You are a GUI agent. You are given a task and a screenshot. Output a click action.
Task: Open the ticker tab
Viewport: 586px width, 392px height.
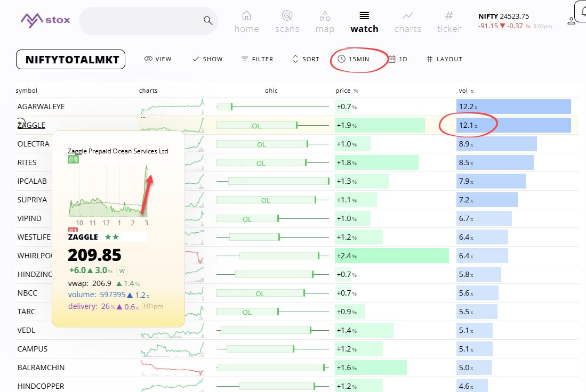coord(449,22)
